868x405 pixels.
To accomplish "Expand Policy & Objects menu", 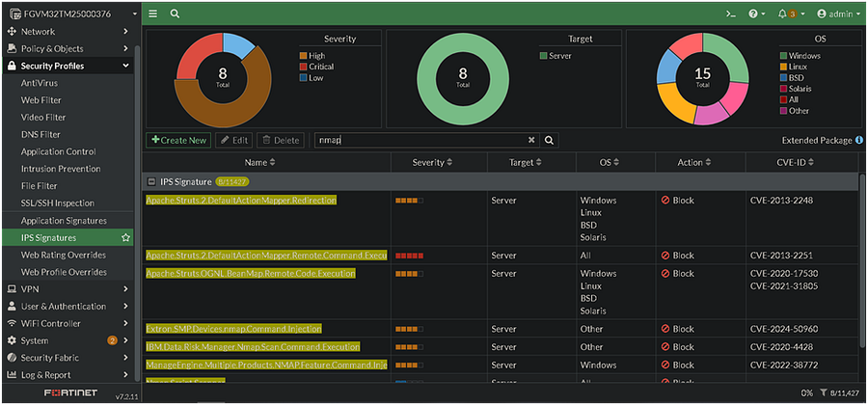I will coord(68,48).
